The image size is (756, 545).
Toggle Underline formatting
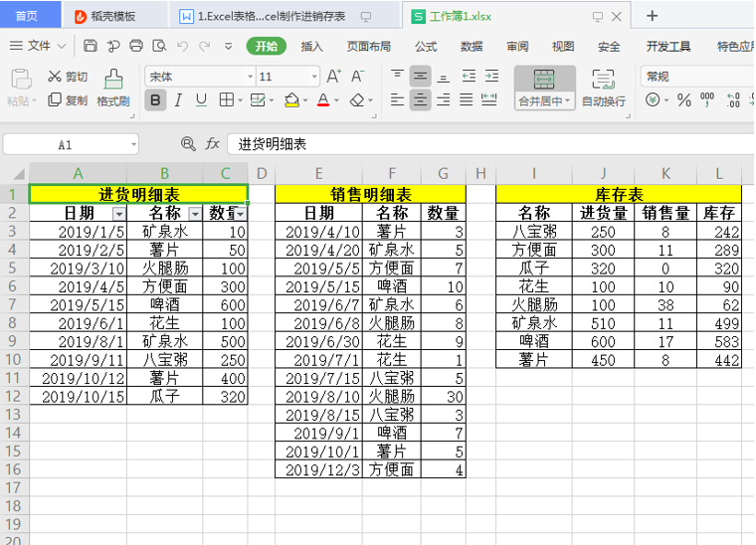(201, 100)
